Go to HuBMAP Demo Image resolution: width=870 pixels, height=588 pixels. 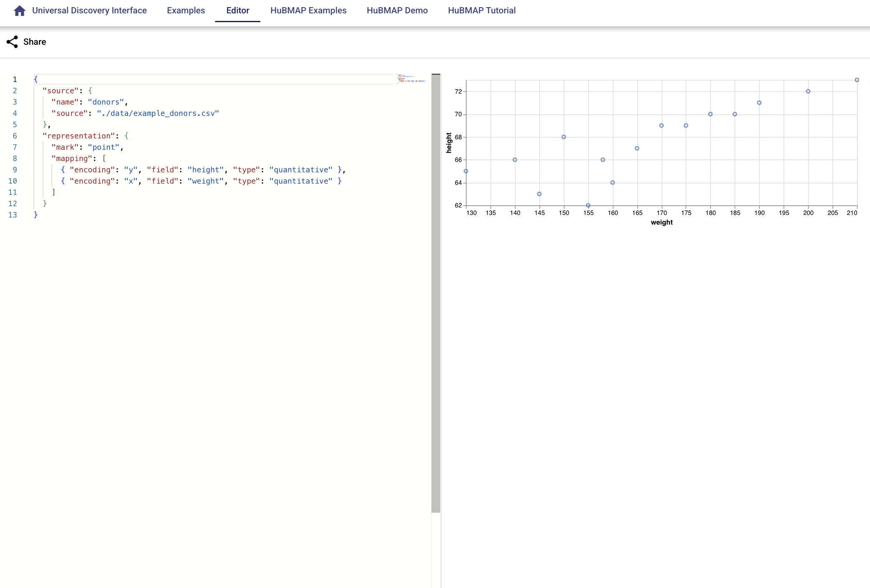[x=397, y=10]
